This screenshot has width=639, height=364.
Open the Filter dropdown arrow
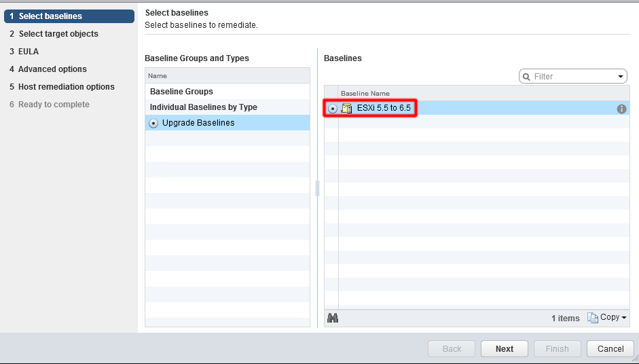click(621, 77)
